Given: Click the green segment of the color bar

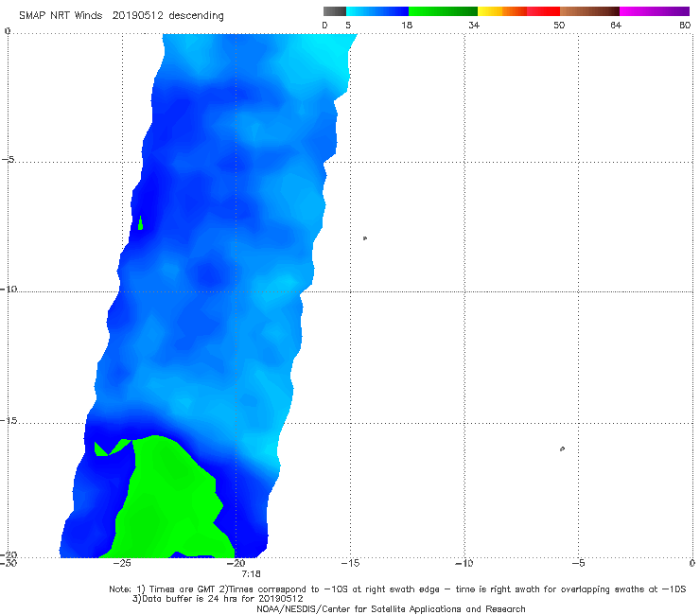Looking at the screenshot, I should pos(443,11).
